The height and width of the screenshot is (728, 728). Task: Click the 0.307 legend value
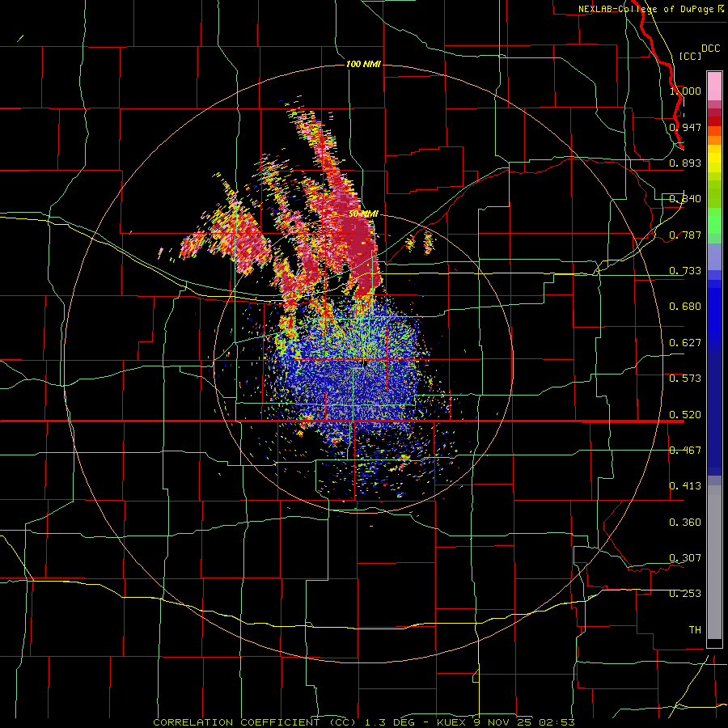click(685, 558)
